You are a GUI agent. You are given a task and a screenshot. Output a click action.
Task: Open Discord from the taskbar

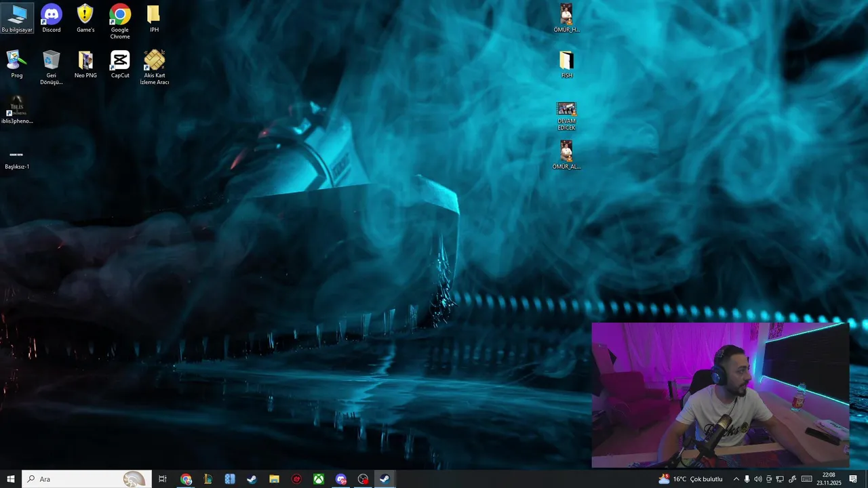click(x=341, y=479)
